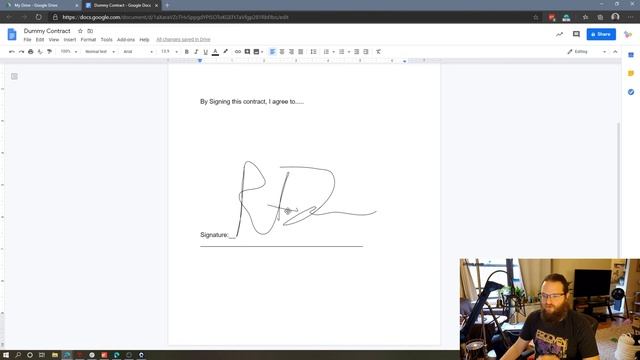Click the Undo arrow in toolbar
Image resolution: width=640 pixels, height=360 pixels.
(11, 52)
